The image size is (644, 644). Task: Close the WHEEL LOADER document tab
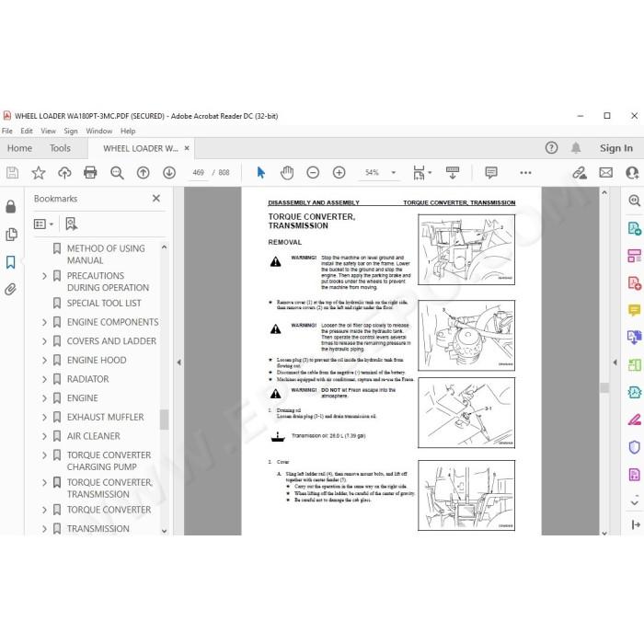coord(187,148)
